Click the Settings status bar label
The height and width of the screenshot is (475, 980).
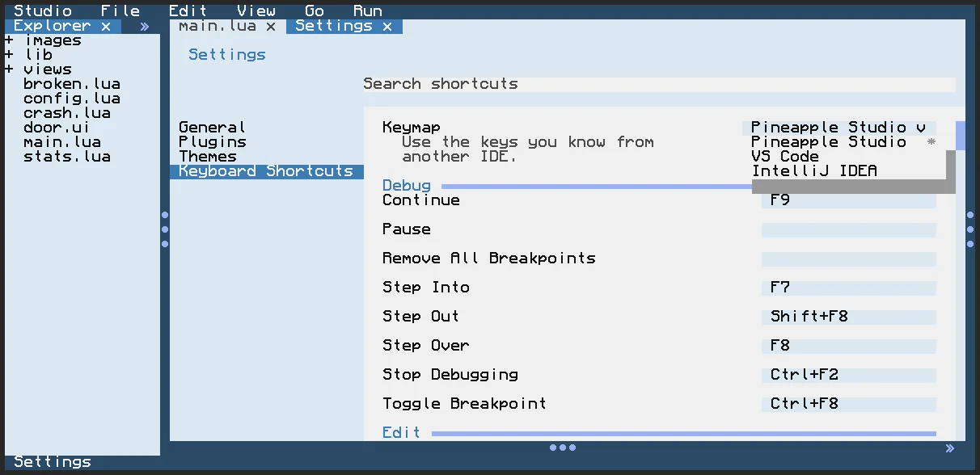pos(53,462)
